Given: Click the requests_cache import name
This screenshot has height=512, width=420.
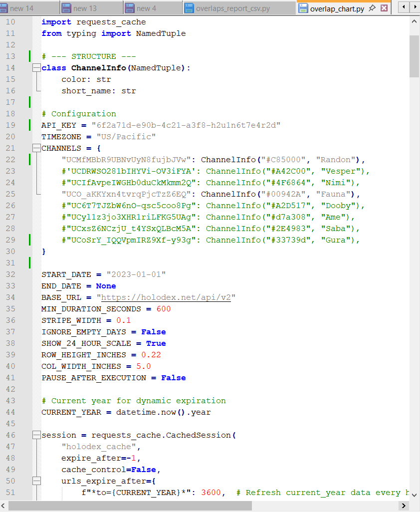Looking at the screenshot, I should 111,22.
